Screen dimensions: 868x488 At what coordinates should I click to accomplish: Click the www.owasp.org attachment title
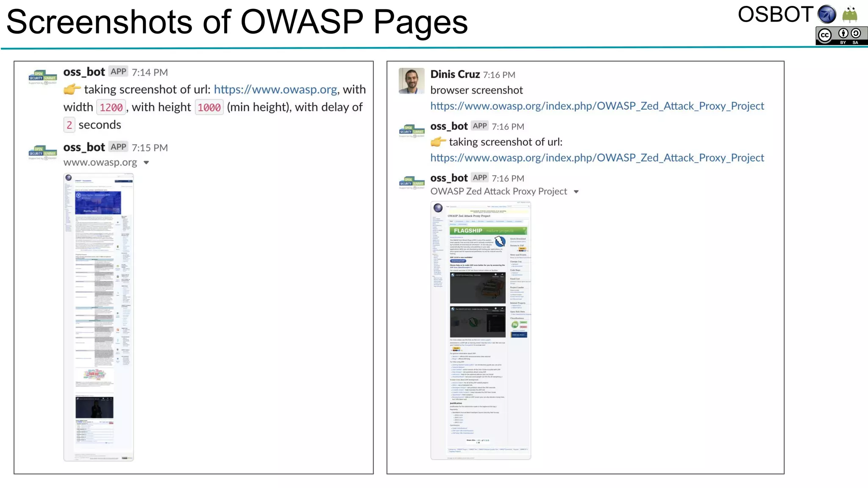100,162
